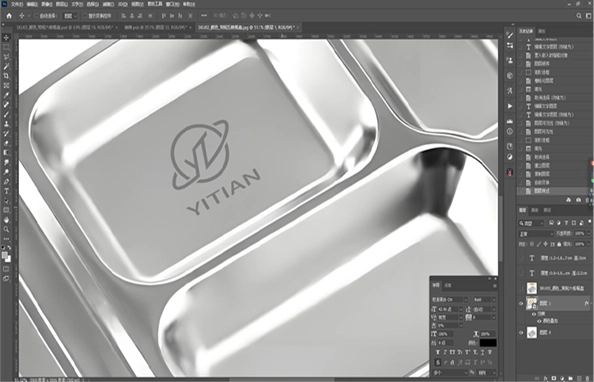Click the 图层 1 layer thumbnail
Screen dimensions: 594x382
532,304
